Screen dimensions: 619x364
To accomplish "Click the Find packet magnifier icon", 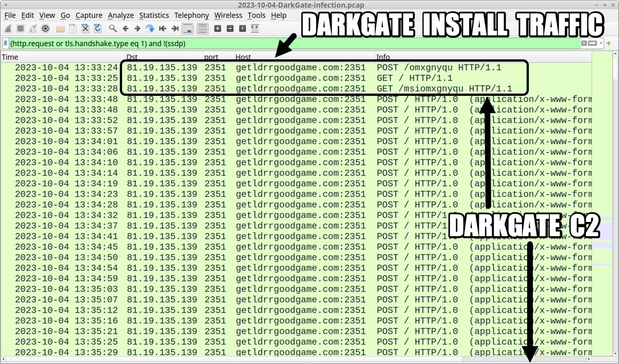I will click(x=113, y=29).
